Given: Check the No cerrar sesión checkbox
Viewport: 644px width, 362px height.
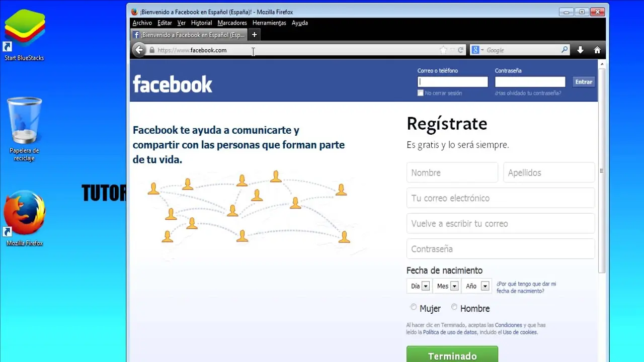Looking at the screenshot, I should coord(421,93).
